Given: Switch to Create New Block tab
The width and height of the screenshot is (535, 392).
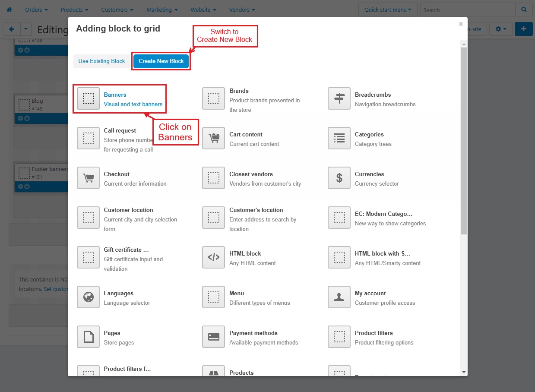Looking at the screenshot, I should [x=161, y=61].
